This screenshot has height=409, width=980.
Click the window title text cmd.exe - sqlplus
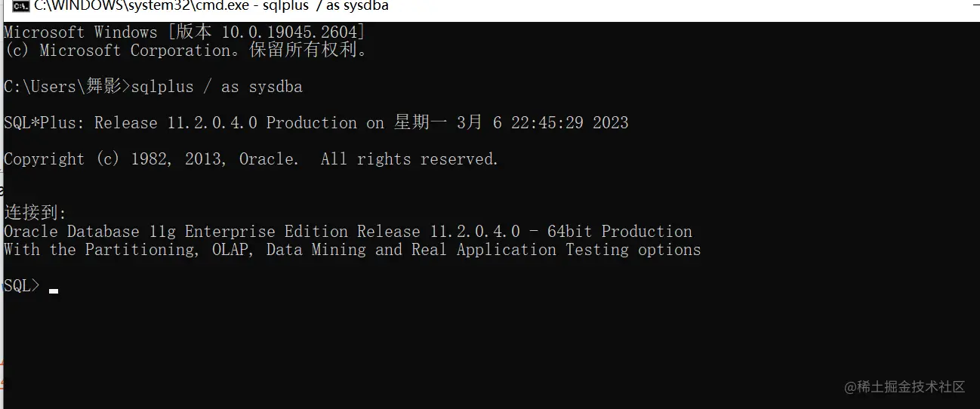pos(211,7)
